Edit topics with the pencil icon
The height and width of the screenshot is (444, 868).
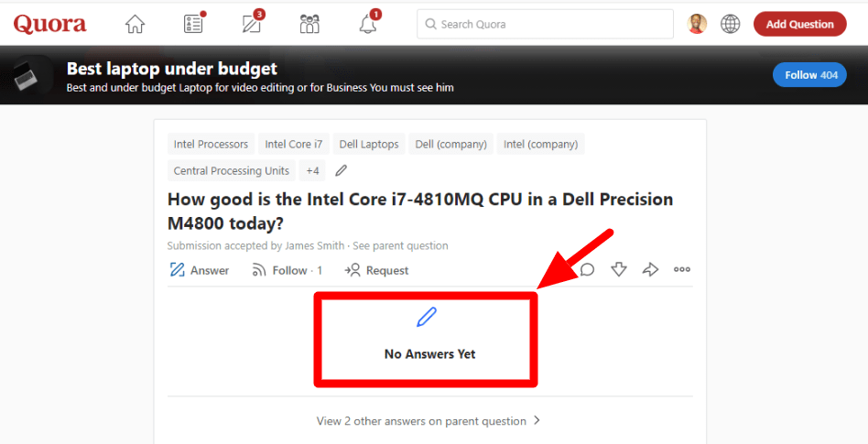342,170
